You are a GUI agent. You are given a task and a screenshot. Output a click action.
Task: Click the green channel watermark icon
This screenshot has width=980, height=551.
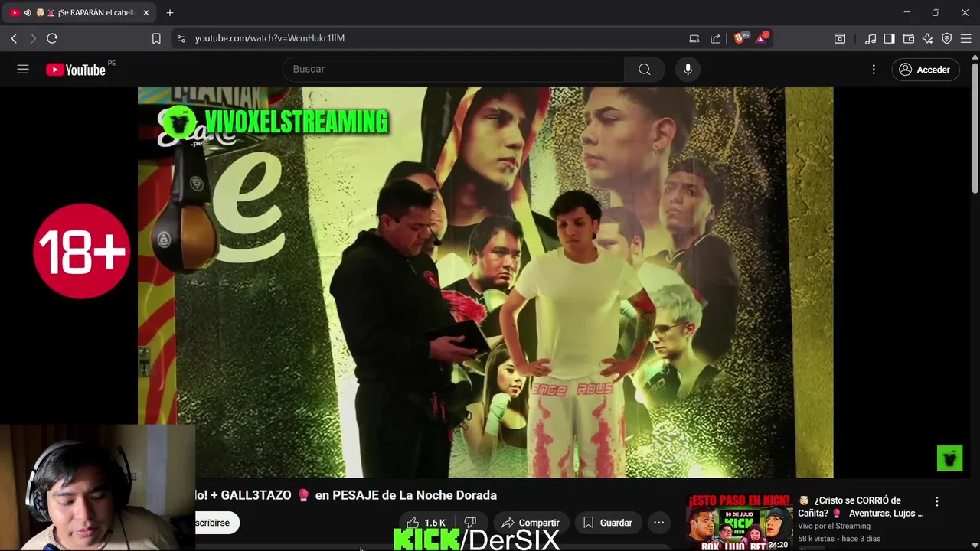point(949,458)
